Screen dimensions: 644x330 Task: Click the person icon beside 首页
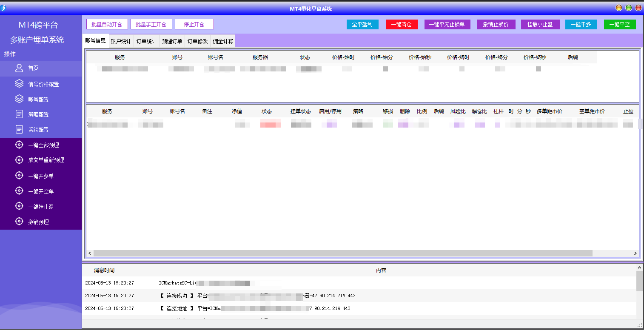pos(19,68)
